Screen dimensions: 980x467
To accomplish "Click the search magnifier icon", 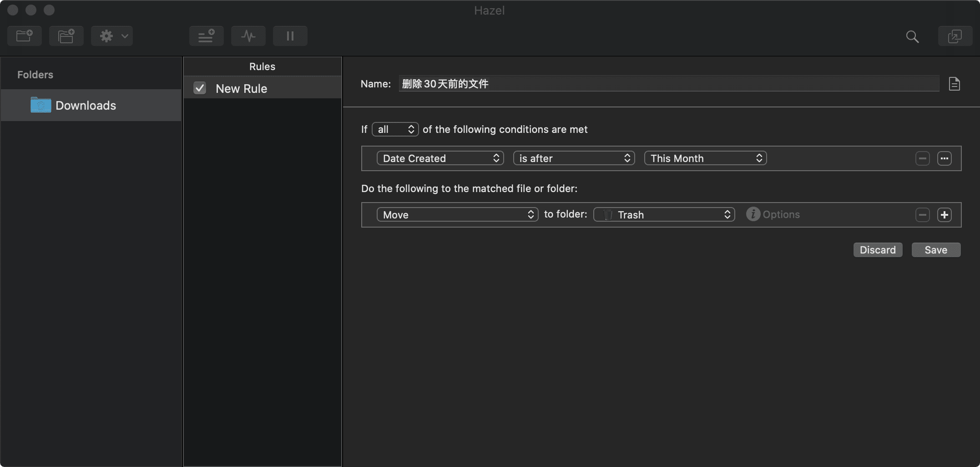I will [912, 36].
